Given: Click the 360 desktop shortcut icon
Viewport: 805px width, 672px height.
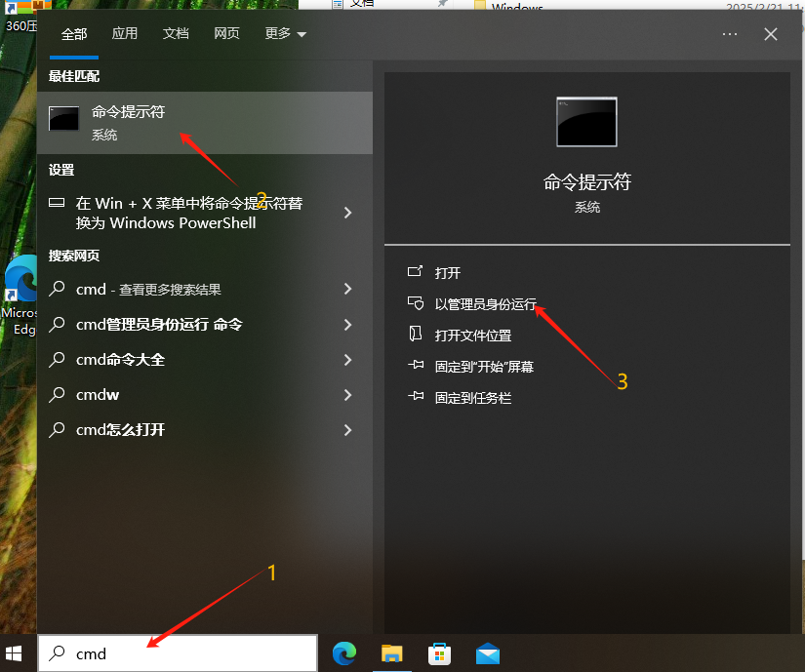Looking at the screenshot, I should pos(20,17).
